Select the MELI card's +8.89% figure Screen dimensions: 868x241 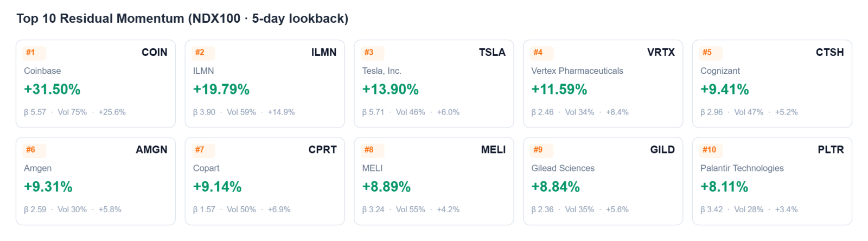click(386, 187)
